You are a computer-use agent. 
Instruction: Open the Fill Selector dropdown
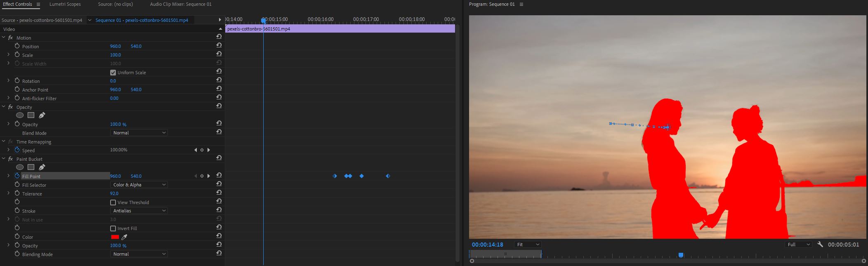(139, 185)
